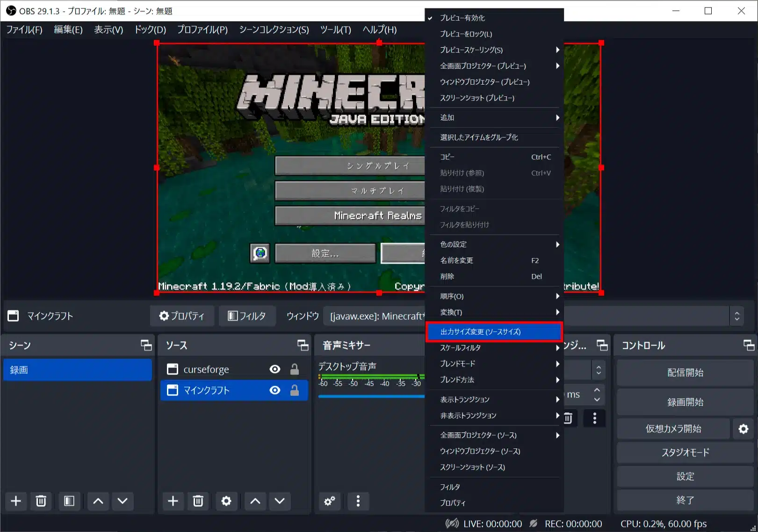The image size is (758, 532).
Task: Toggle プレビュー有効化 checked menu item
Action: pos(494,18)
